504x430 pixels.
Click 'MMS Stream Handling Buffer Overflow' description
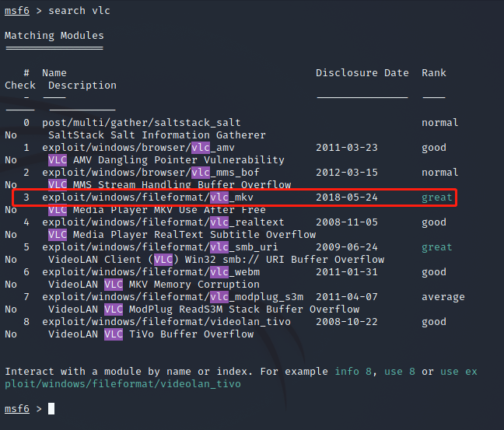pyautogui.click(x=182, y=185)
